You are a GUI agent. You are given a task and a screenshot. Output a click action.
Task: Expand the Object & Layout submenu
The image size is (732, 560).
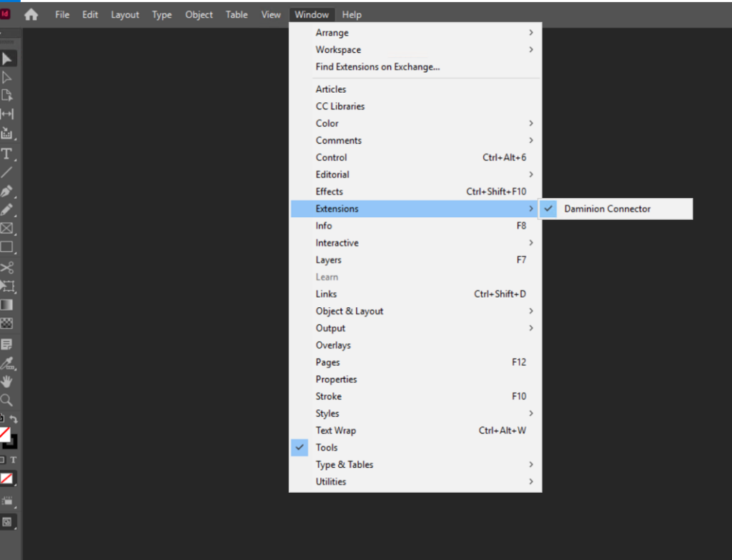[350, 311]
